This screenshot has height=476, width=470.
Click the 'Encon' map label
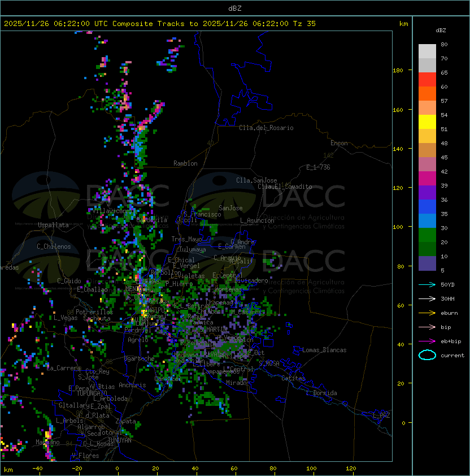[x=339, y=143]
